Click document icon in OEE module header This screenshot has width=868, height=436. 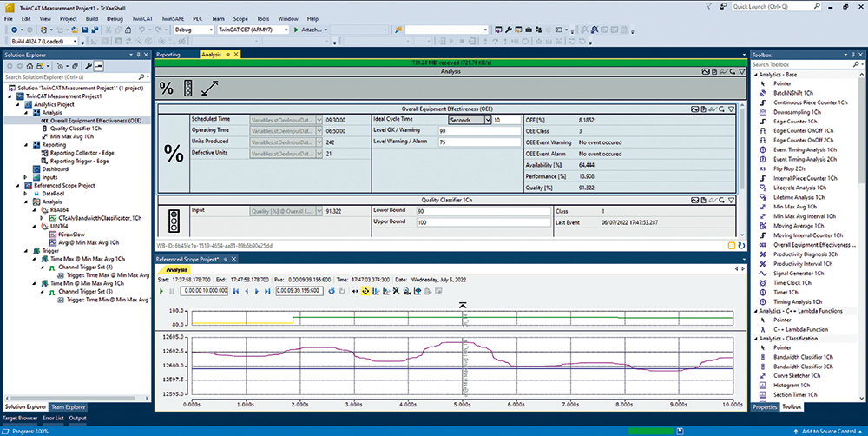point(704,109)
